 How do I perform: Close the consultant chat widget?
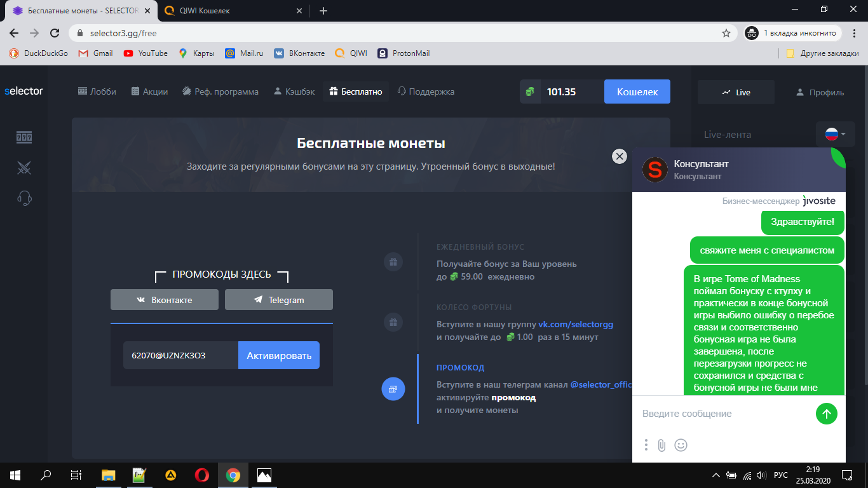[x=619, y=156]
